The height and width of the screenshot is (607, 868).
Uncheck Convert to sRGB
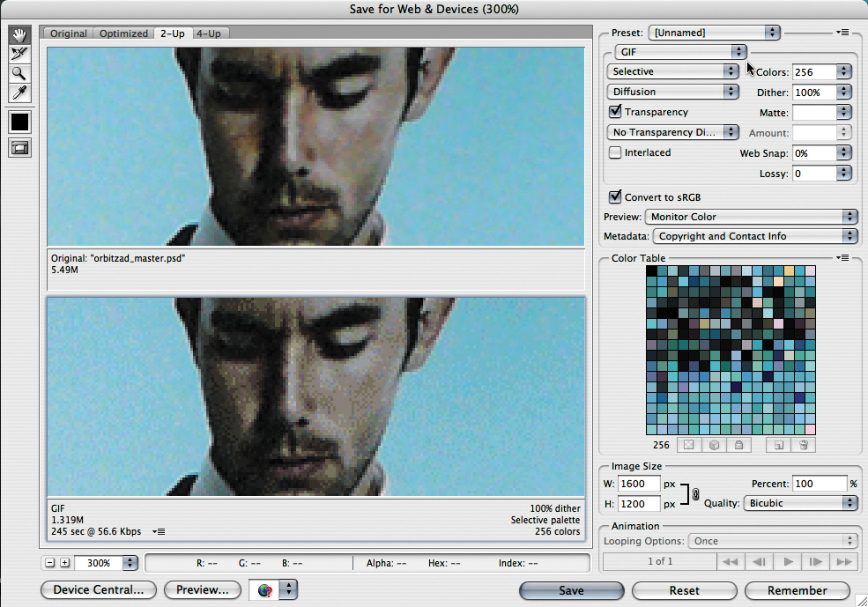[x=615, y=196]
